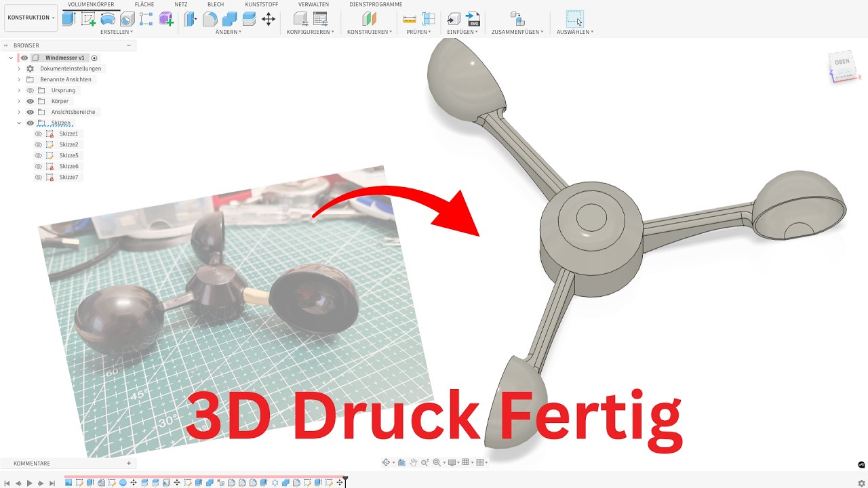The image size is (868, 488).
Task: Click the Offset Plane icon in Konstruieren
Action: tap(369, 19)
